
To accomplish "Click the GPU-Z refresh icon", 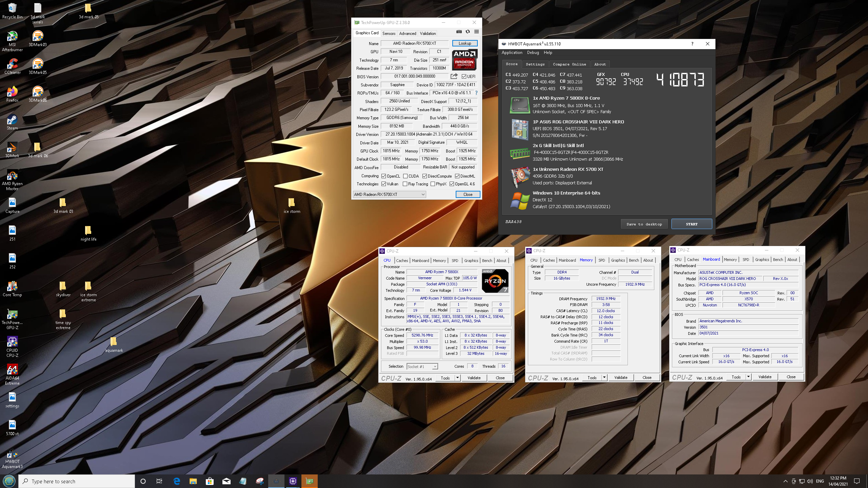I will [468, 32].
